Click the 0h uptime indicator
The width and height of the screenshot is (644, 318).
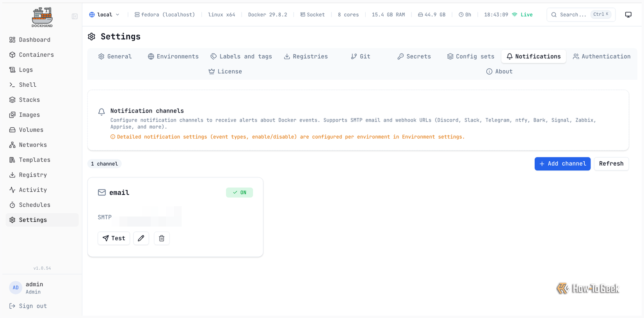pyautogui.click(x=464, y=15)
